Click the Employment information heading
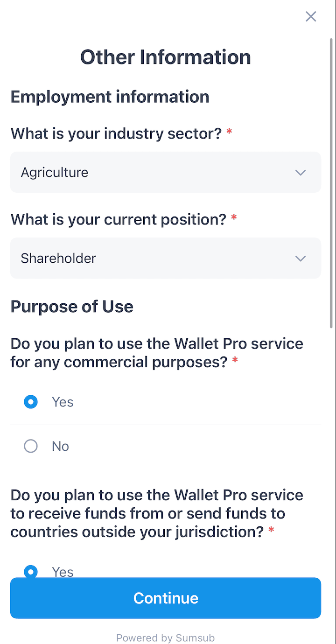The image size is (336, 644). click(110, 97)
